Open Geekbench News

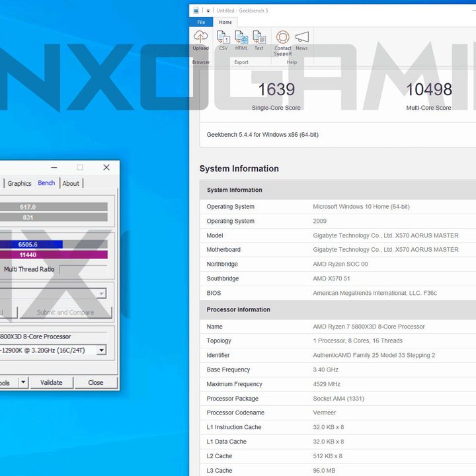[x=301, y=40]
